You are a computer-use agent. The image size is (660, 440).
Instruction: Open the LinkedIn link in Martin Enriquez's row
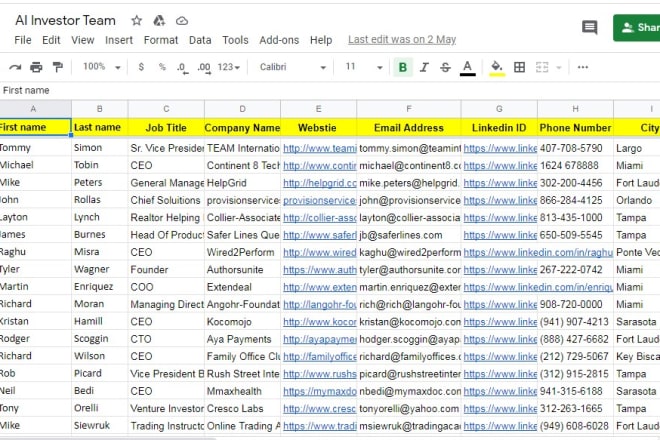coord(538,287)
